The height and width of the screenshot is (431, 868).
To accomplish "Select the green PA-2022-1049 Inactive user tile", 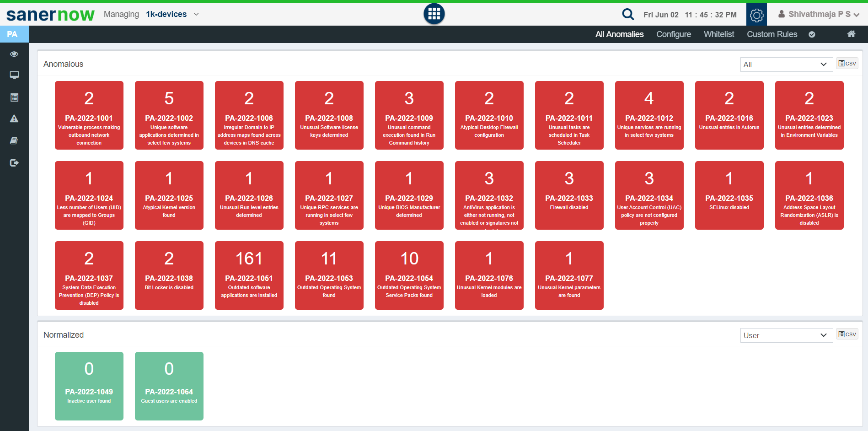I will point(89,386).
